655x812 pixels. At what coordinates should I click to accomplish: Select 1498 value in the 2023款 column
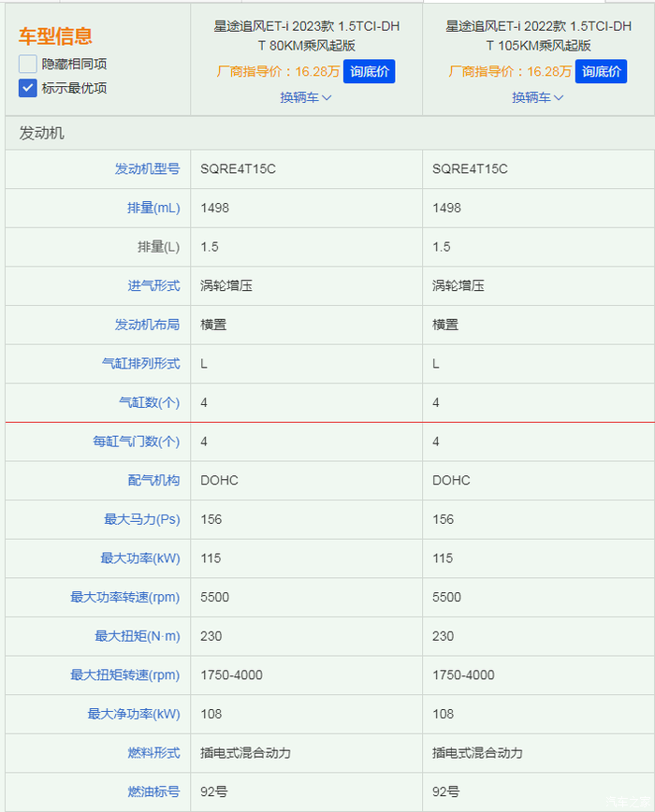coord(215,208)
